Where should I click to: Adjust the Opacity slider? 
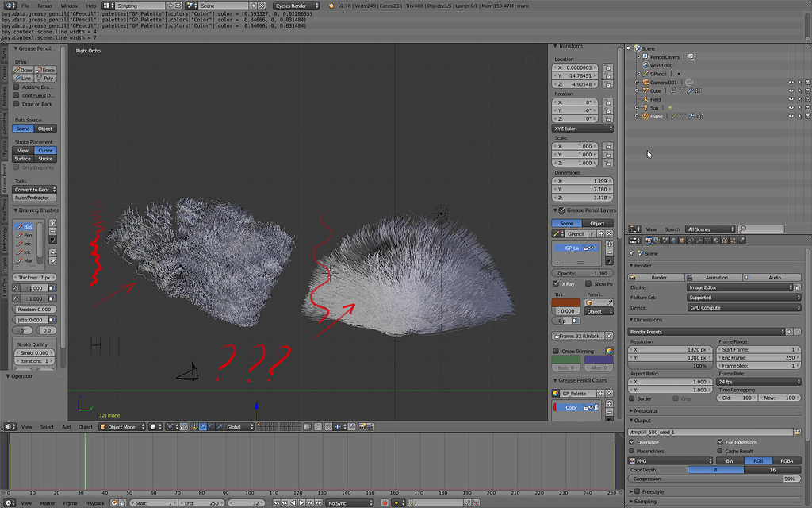pos(583,273)
